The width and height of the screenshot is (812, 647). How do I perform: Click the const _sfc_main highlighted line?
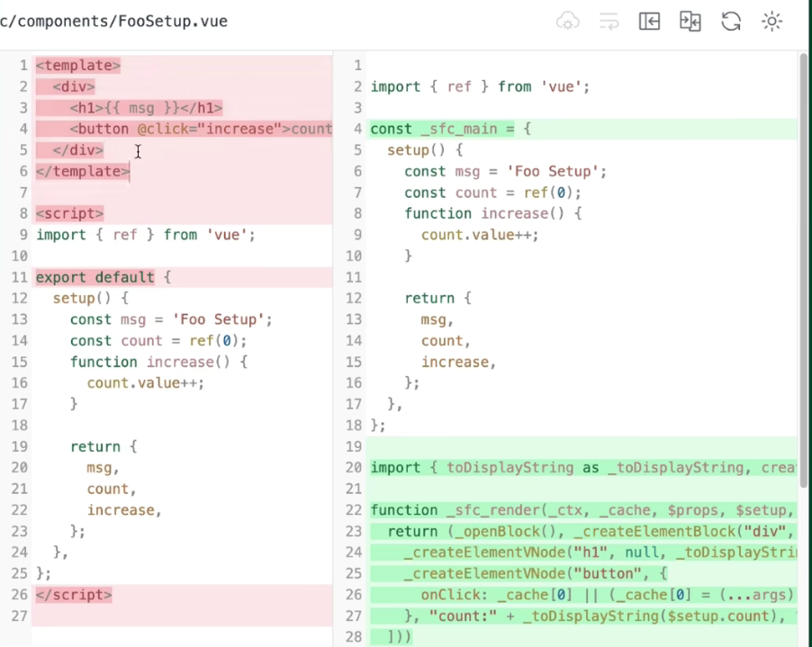[450, 129]
